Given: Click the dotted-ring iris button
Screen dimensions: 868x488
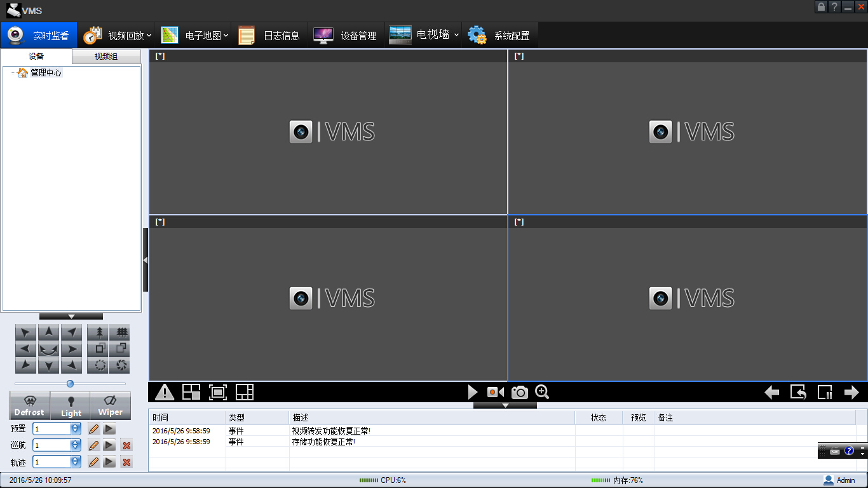Looking at the screenshot, I should coord(98,365).
